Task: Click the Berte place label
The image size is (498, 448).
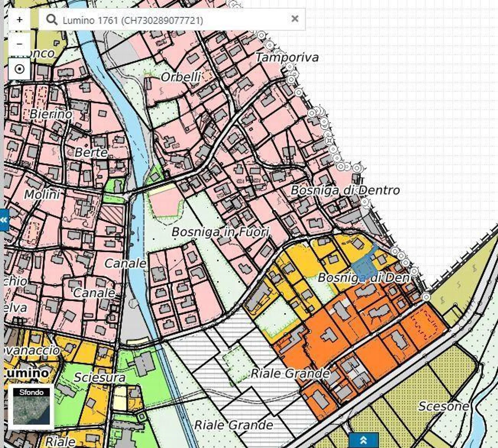Action: tap(91, 152)
